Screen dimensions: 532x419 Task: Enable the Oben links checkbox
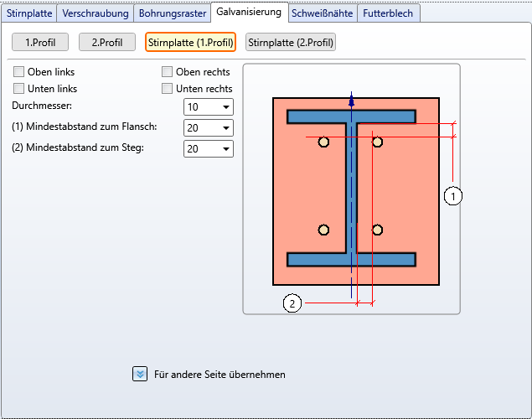19,72
